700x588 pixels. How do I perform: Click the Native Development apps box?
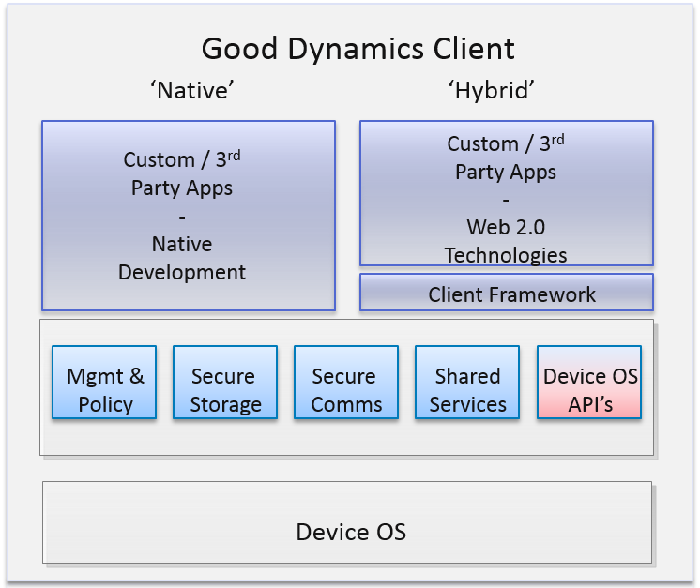point(189,216)
